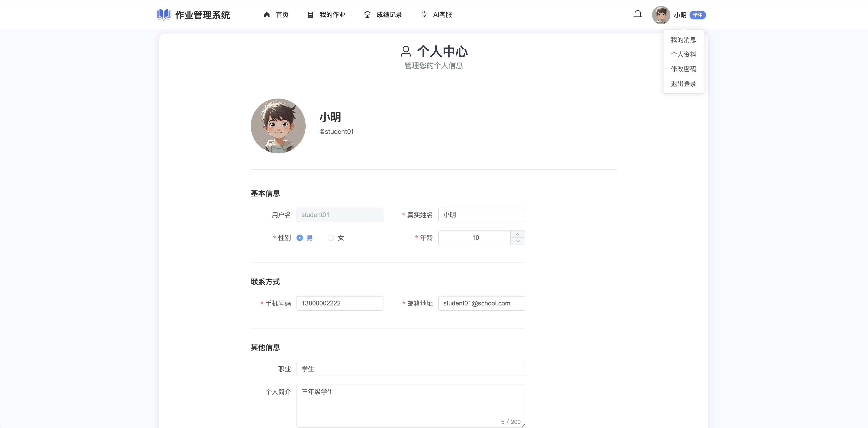The height and width of the screenshot is (428, 868).
Task: Click the sparkle icon beside AI客服
Action: point(424,14)
